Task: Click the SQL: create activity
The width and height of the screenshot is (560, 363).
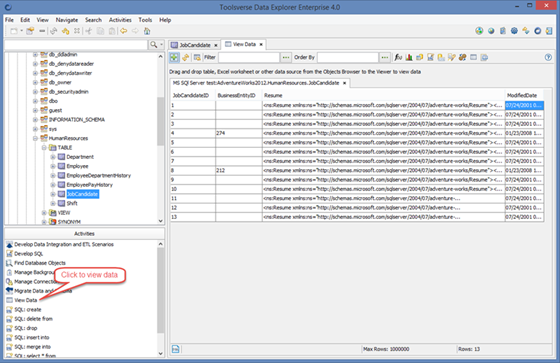Action: pos(28,309)
